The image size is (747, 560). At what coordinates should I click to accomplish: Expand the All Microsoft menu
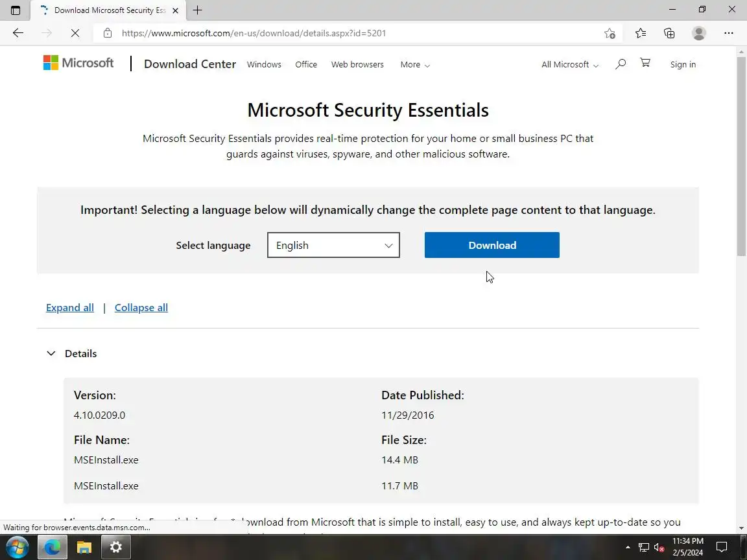click(x=570, y=65)
